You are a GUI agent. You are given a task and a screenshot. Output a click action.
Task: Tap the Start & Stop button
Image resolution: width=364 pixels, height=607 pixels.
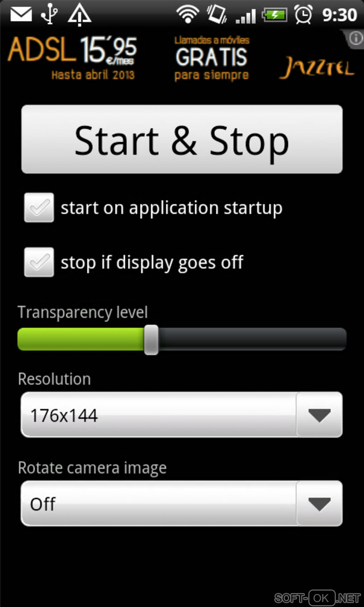point(182,140)
